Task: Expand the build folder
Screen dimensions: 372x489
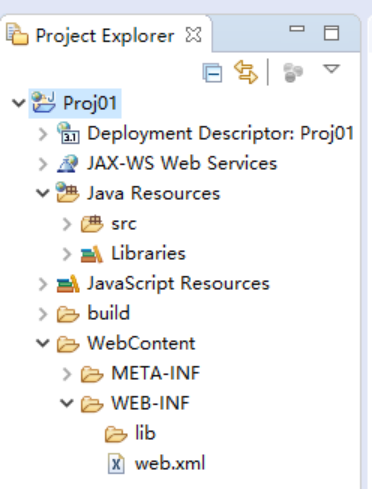Action: coord(43,314)
